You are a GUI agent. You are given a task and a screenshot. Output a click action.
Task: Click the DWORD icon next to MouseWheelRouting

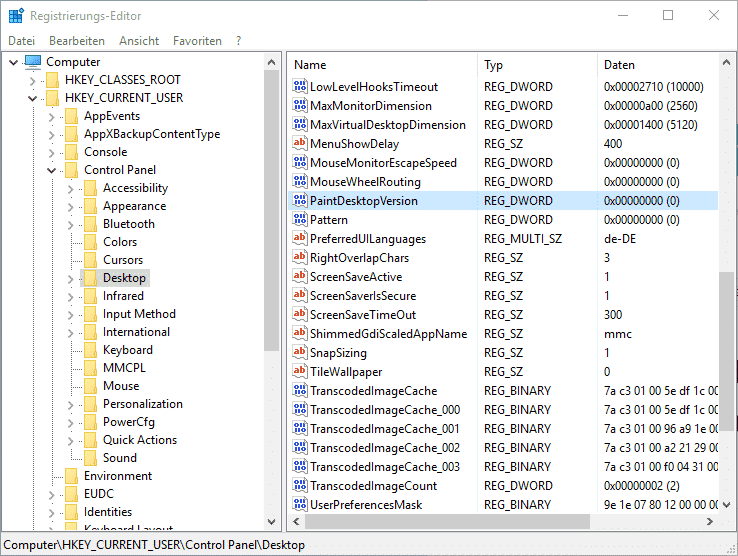click(300, 181)
